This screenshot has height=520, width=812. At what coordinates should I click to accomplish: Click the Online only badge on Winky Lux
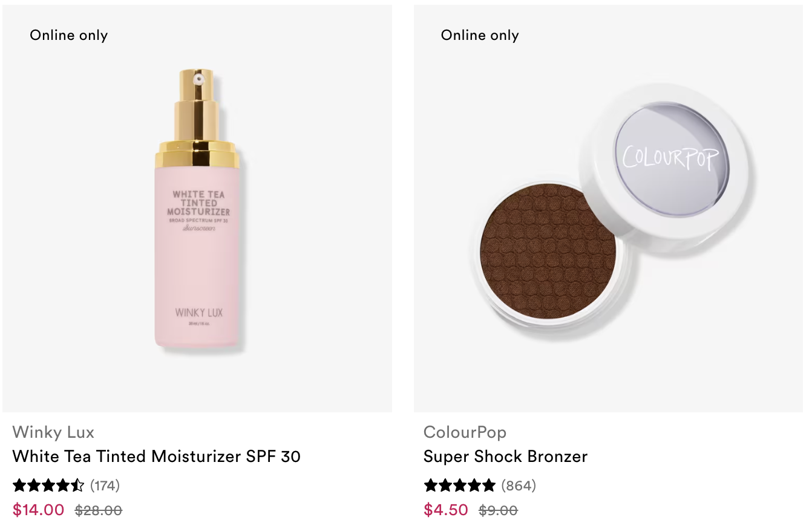pos(69,35)
